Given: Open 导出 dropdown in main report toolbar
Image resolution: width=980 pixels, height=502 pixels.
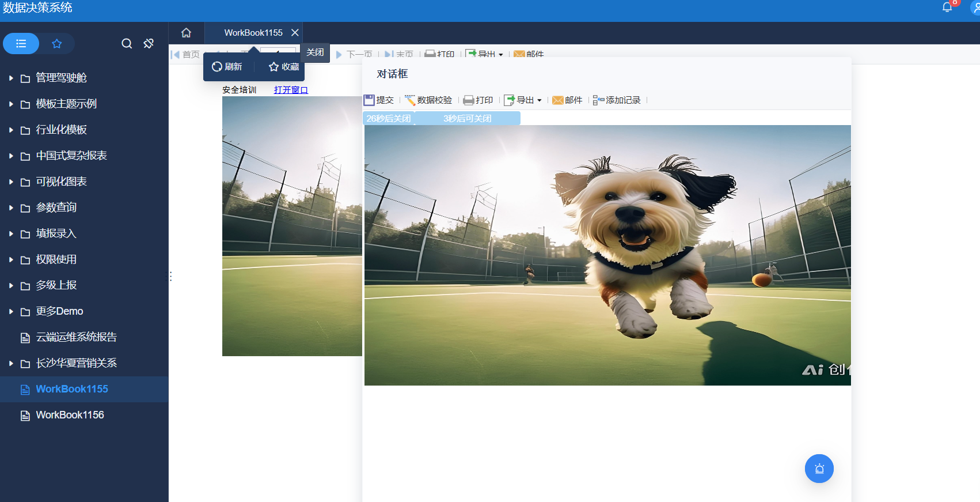Looking at the screenshot, I should click(484, 54).
